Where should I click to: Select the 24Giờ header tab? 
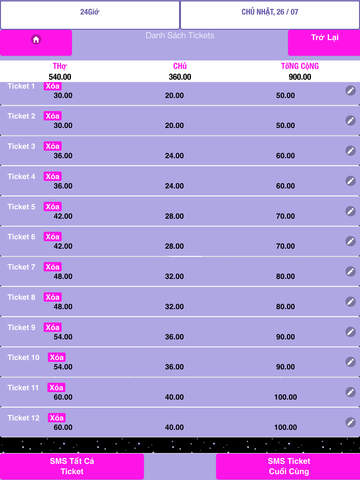pos(90,15)
